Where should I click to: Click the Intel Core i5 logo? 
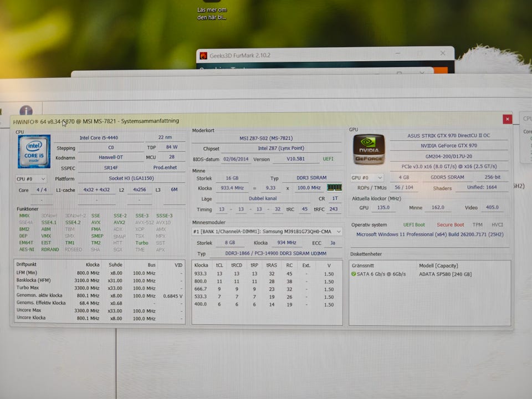pos(34,151)
